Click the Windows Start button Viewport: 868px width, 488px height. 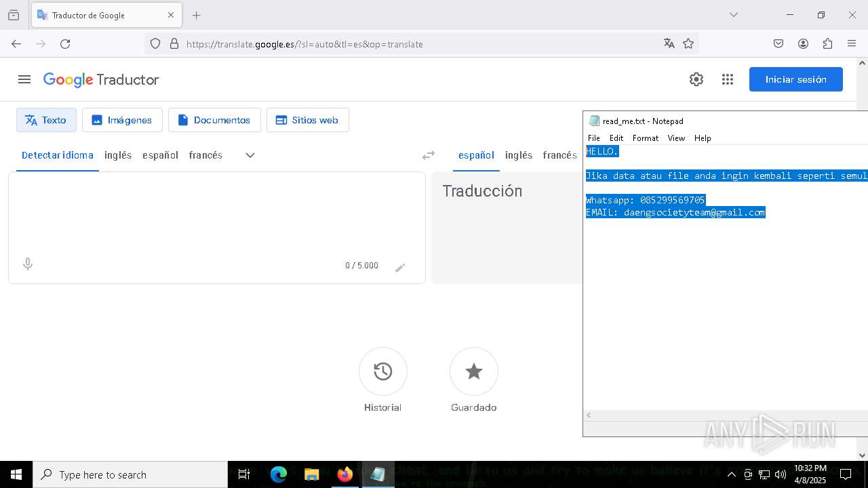tap(16, 474)
